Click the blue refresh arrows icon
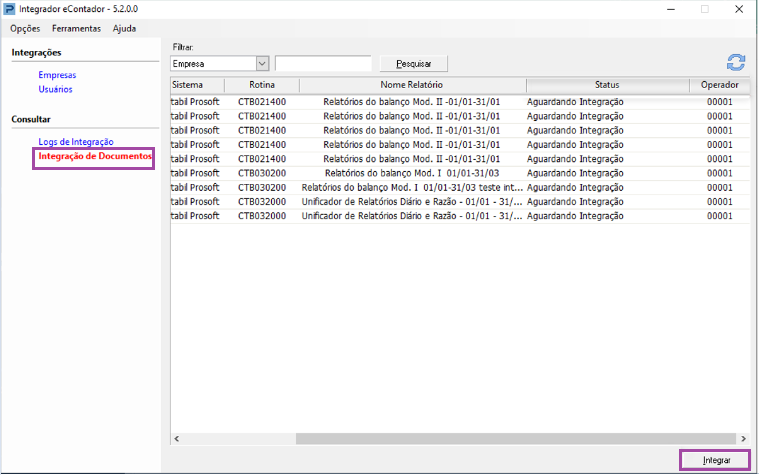 point(736,62)
